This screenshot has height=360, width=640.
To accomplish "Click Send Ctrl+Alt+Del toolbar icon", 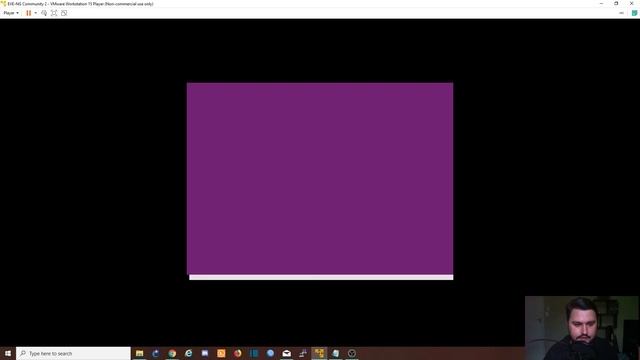I will [x=44, y=13].
